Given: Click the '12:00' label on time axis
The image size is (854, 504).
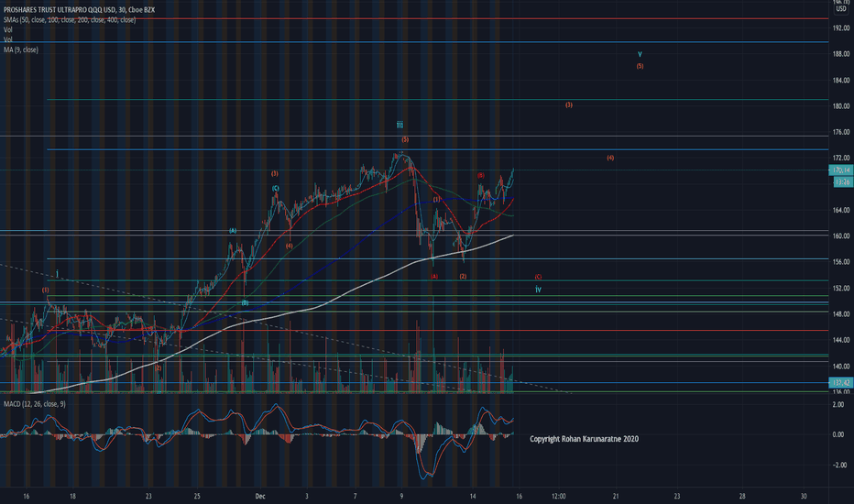Looking at the screenshot, I should pos(559,496).
